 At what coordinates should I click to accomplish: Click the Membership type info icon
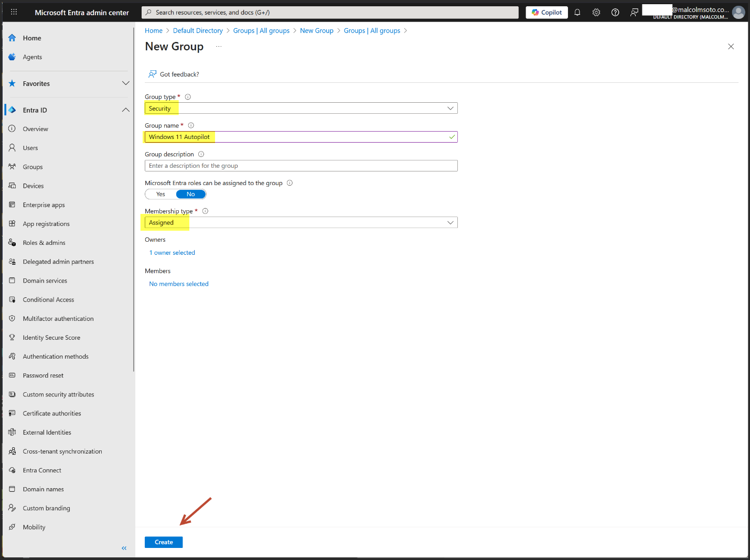tap(206, 211)
